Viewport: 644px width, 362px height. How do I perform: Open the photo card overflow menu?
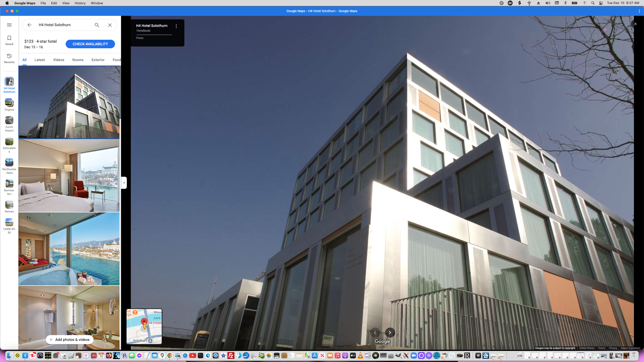pos(176,26)
